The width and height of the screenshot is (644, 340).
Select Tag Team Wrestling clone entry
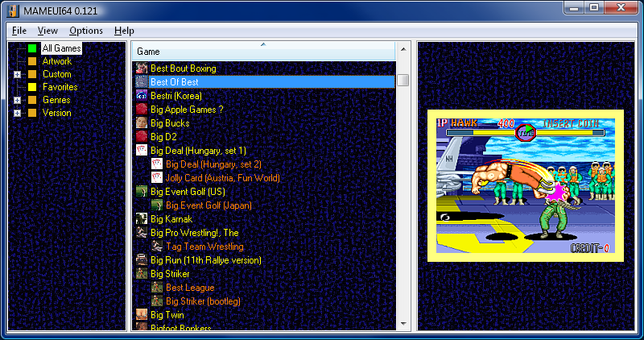[204, 247]
